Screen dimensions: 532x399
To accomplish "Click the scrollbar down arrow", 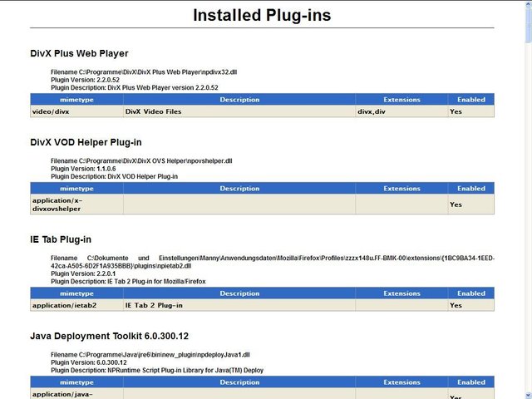I will [529, 396].
